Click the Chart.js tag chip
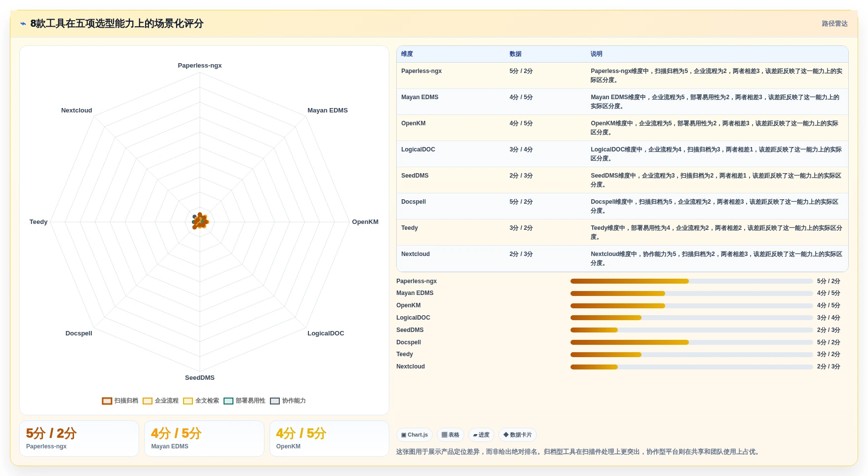This screenshot has height=476, width=868. click(x=415, y=435)
